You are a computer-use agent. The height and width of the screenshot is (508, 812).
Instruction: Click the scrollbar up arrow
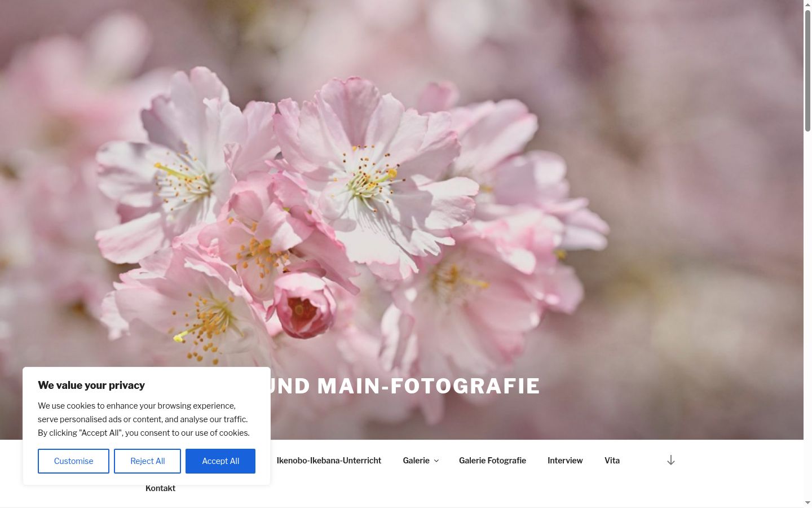[x=807, y=5]
